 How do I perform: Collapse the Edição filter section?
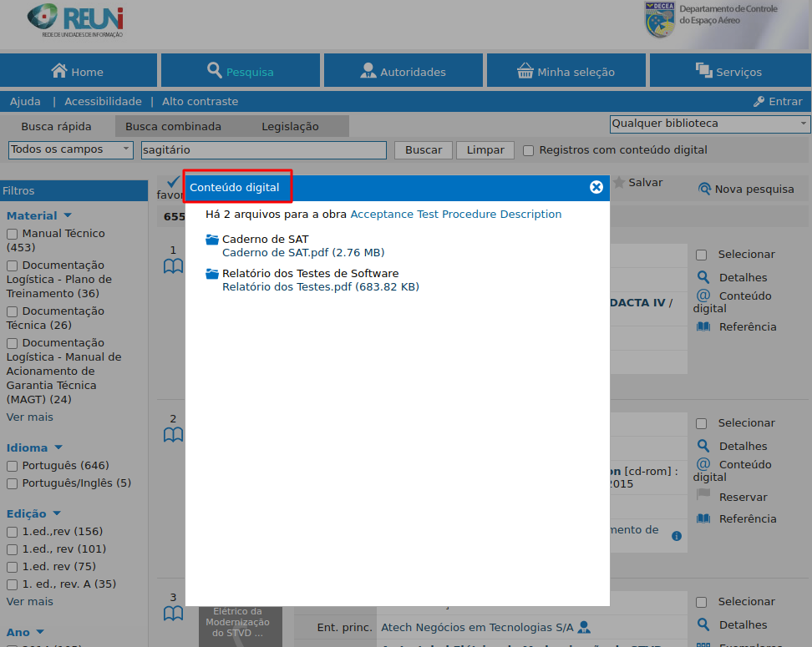click(57, 513)
